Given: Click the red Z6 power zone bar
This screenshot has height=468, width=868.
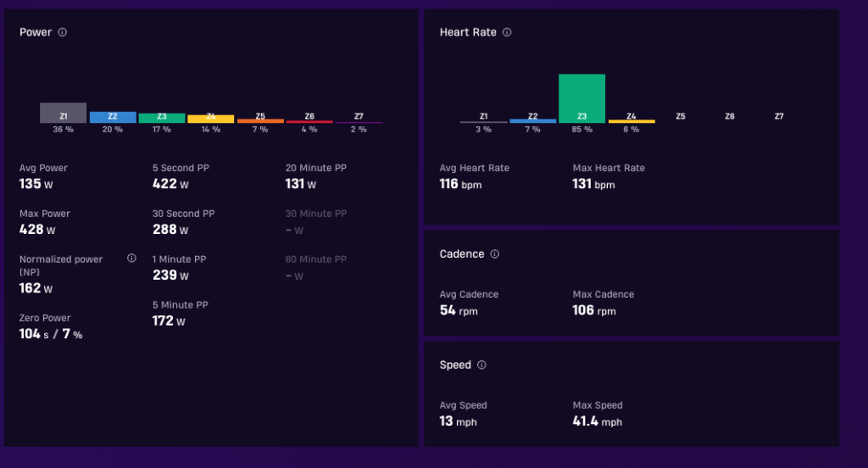Looking at the screenshot, I should (309, 122).
